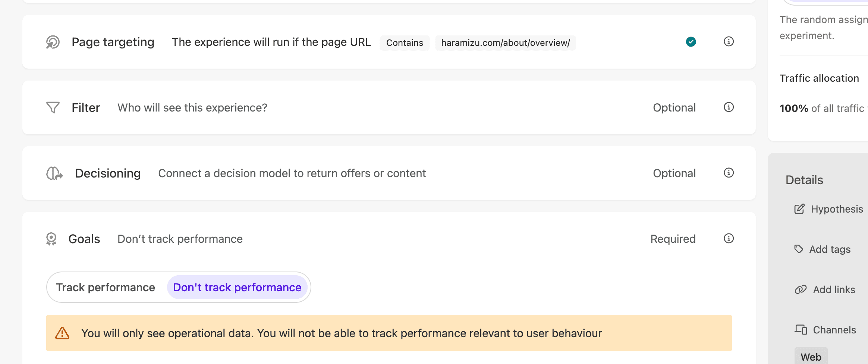
Task: Click the green checkmark status icon
Action: click(x=691, y=42)
